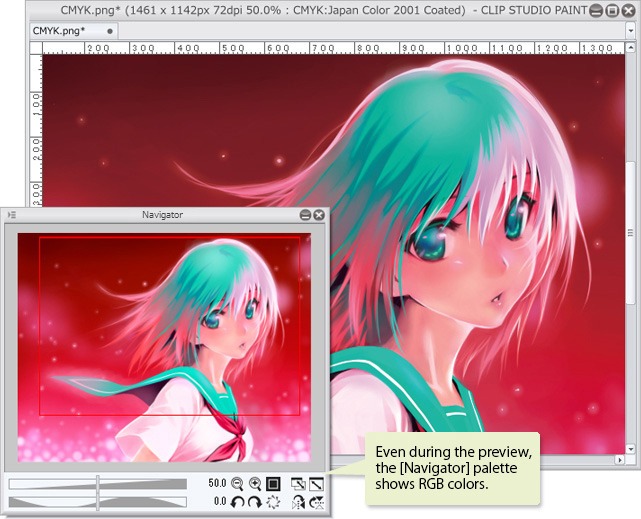The height and width of the screenshot is (519, 641).
Task: Click the Navigator rotation angle slider
Action: [x=98, y=502]
